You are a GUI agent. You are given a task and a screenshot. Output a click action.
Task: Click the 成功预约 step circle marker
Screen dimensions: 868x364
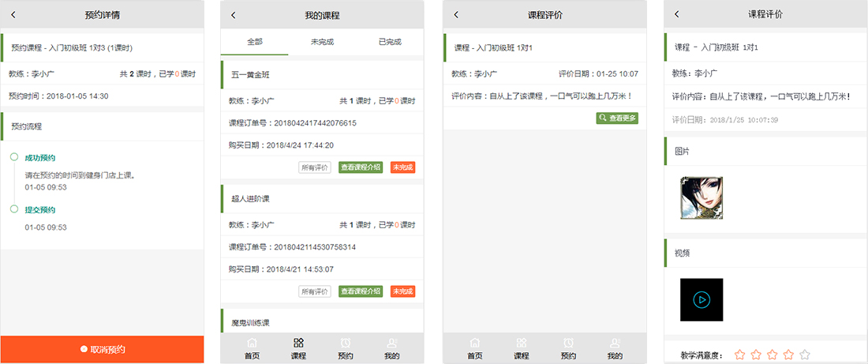tap(13, 158)
